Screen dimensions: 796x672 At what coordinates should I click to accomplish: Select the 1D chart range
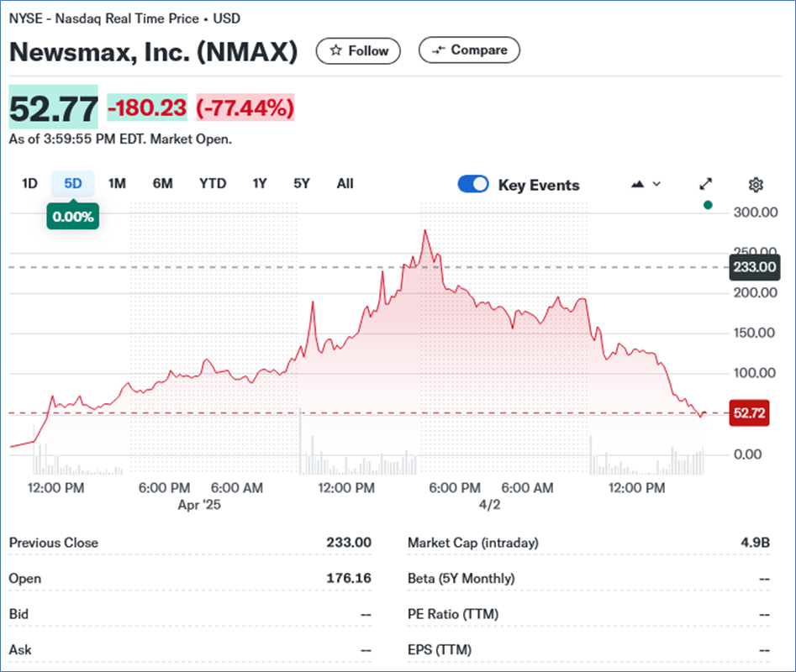[x=30, y=184]
